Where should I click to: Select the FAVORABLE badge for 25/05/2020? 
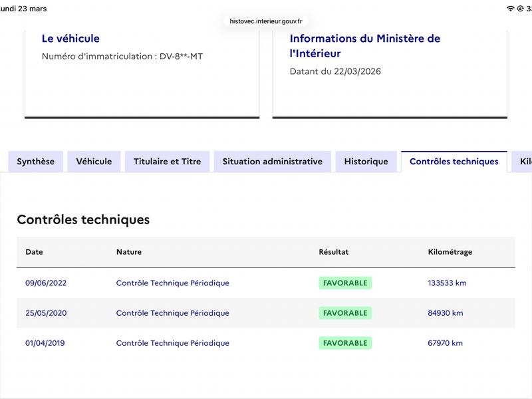(x=345, y=313)
